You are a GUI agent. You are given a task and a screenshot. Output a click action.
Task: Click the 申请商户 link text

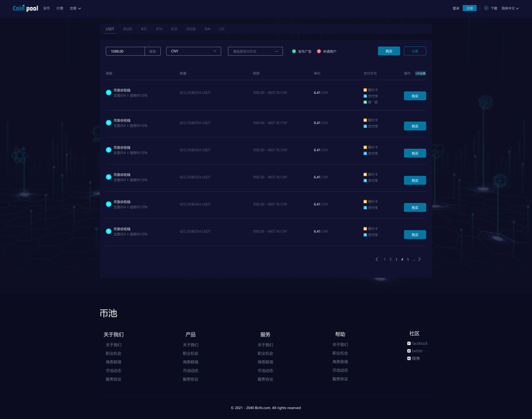(x=329, y=52)
